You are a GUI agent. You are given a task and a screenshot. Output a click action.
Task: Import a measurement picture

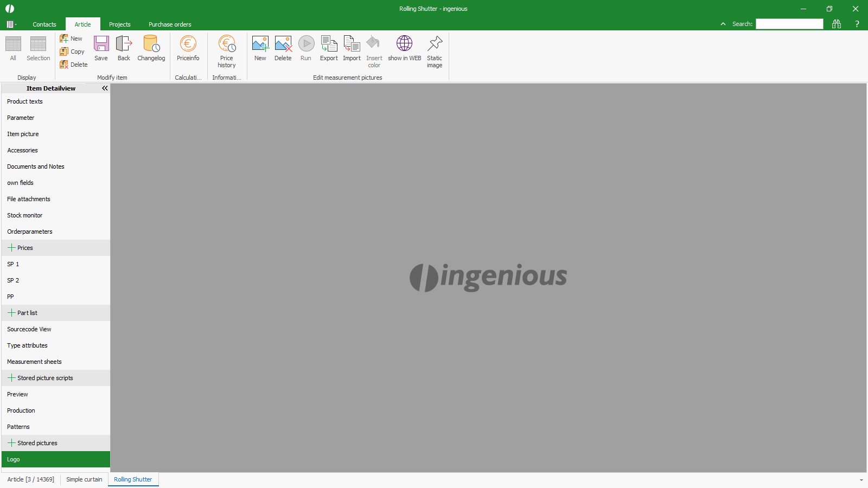[352, 48]
